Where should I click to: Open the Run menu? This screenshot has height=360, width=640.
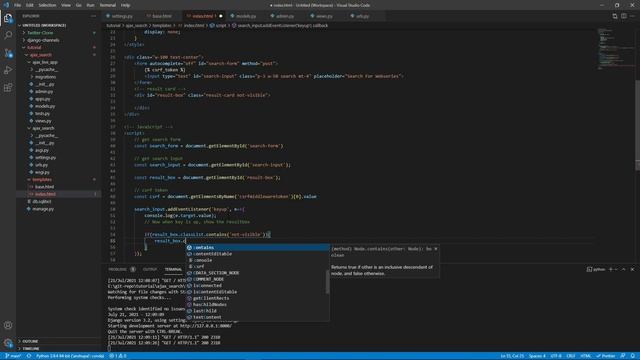point(91,5)
